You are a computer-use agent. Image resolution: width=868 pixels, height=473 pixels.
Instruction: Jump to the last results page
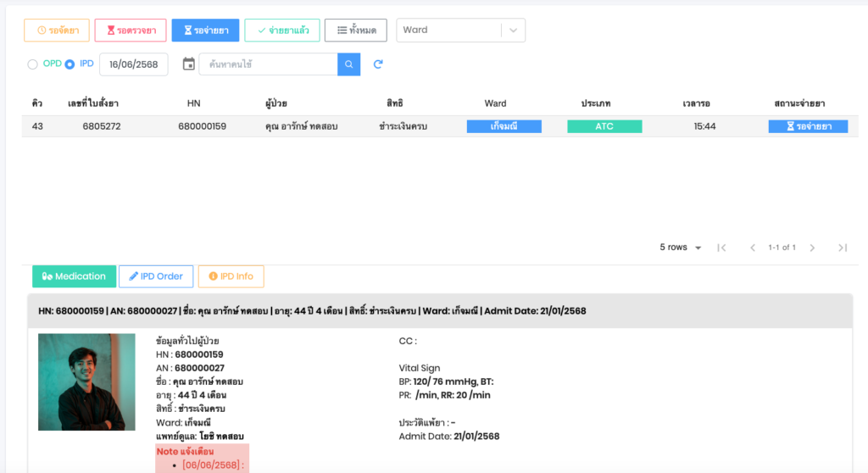coord(842,248)
